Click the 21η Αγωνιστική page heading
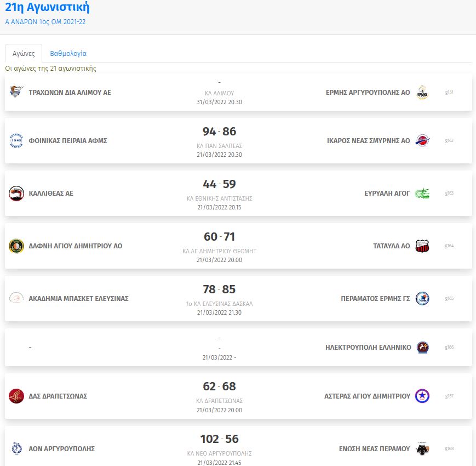476x466 pixels. click(47, 7)
